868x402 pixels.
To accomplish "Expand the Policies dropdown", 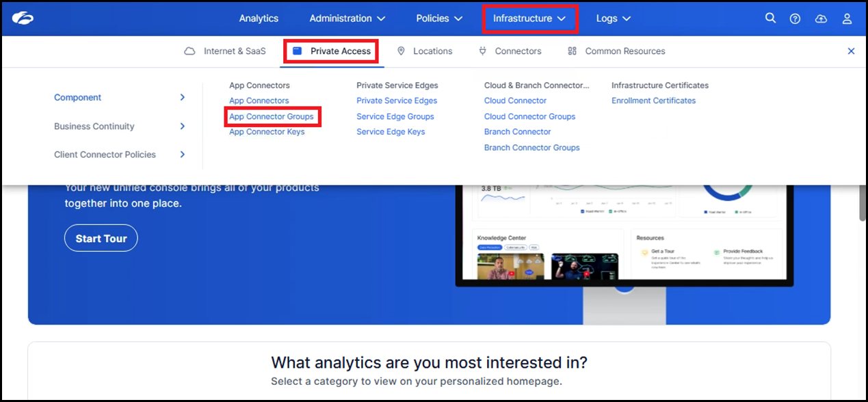I will 440,18.
